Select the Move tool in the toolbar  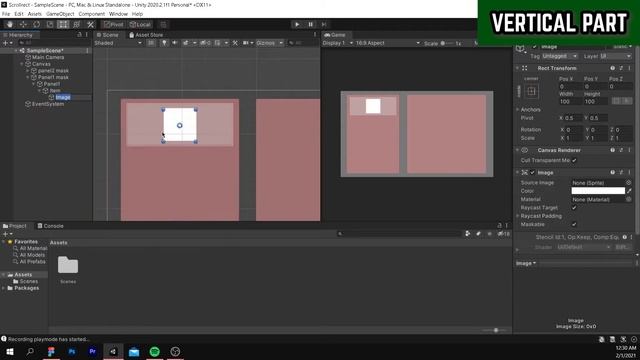point(23,24)
